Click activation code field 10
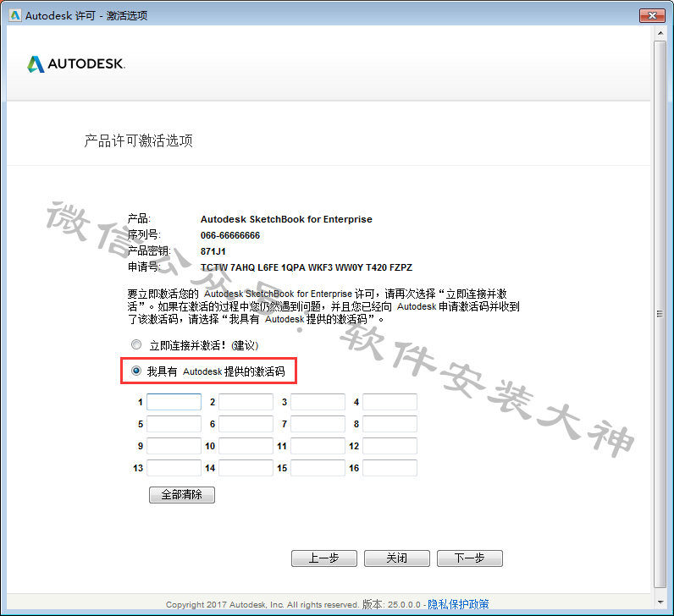 coord(246,446)
